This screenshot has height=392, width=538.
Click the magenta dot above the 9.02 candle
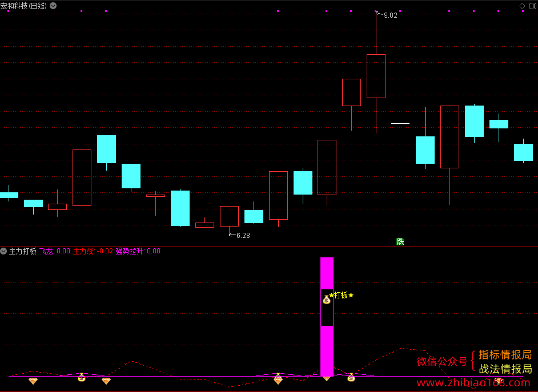pyautogui.click(x=376, y=11)
